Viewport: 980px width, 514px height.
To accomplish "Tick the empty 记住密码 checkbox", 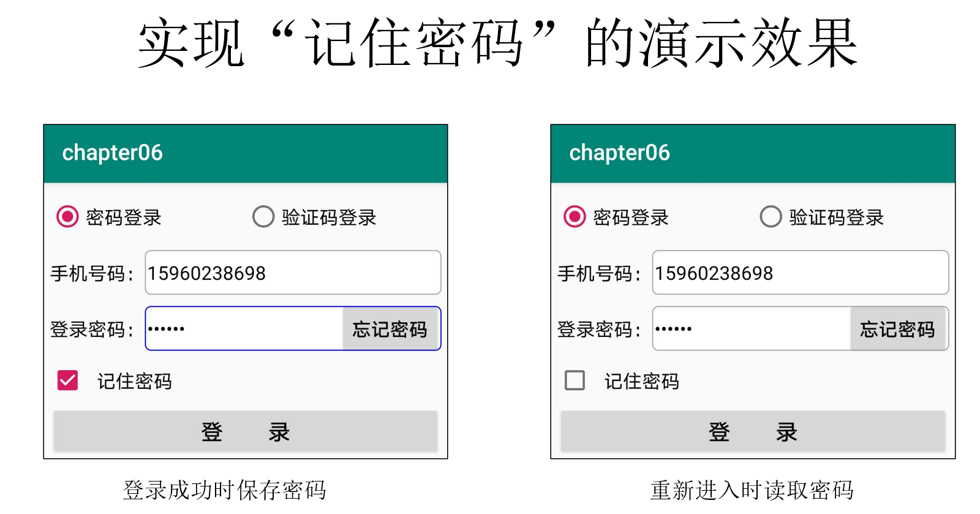I will (575, 380).
